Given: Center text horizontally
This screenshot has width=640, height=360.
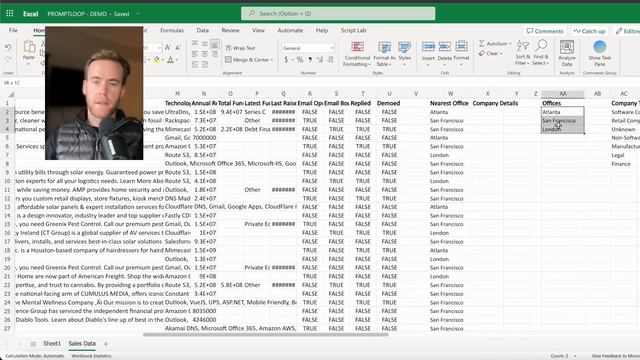Looking at the screenshot, I should click(204, 54).
